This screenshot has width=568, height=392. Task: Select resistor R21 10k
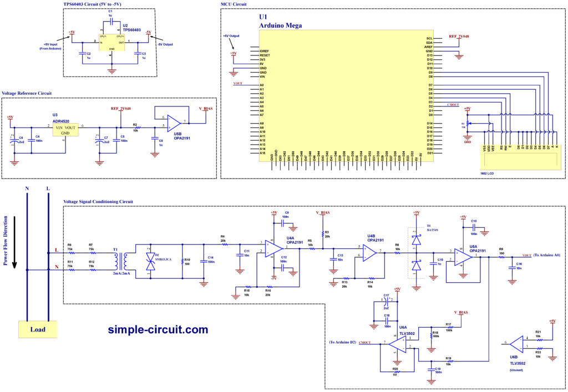pyautogui.click(x=540, y=339)
